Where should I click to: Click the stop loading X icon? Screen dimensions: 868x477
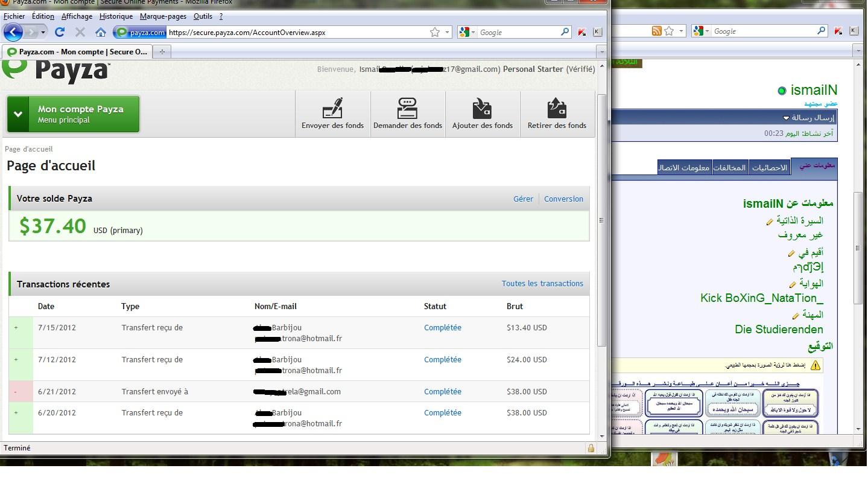click(x=80, y=32)
